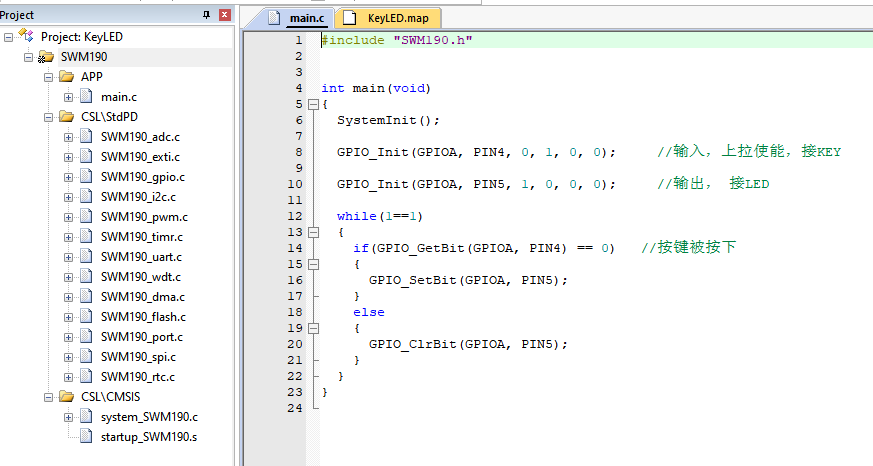Viewport: 873px width, 466px height.
Task: Fold the else block at line 19
Action: [313, 328]
